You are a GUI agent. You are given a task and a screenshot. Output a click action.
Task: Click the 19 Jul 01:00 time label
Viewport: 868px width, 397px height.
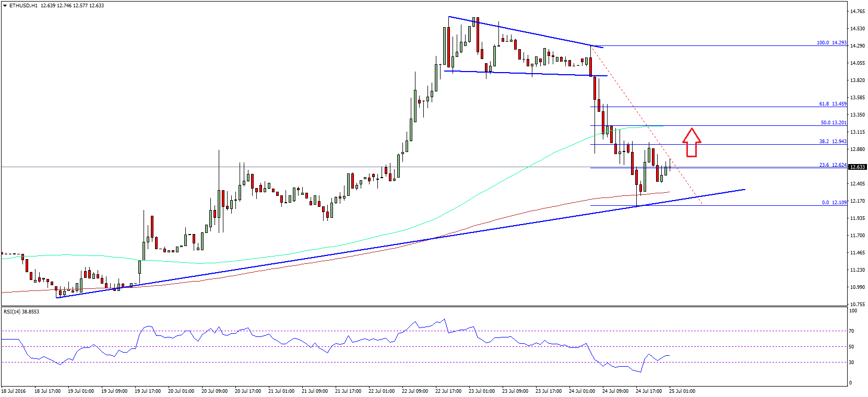pyautogui.click(x=81, y=391)
